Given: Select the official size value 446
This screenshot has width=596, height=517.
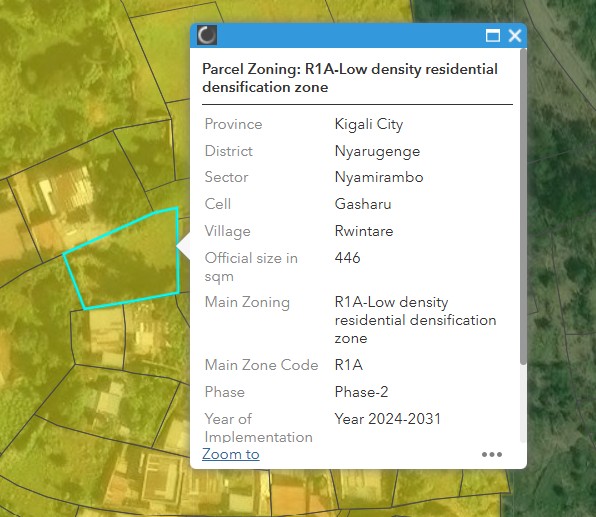Looking at the screenshot, I should 347,258.
